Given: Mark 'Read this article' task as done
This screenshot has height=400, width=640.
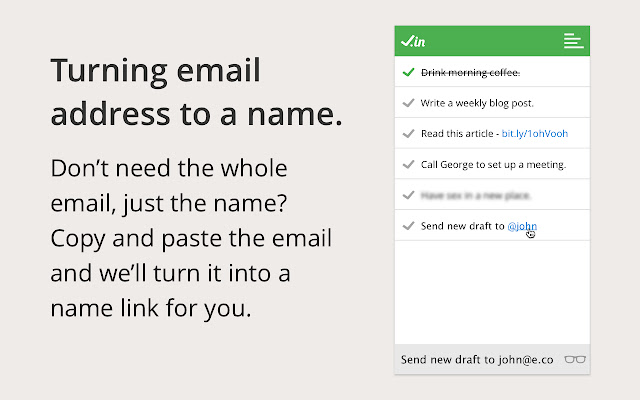Looking at the screenshot, I should pos(408,133).
